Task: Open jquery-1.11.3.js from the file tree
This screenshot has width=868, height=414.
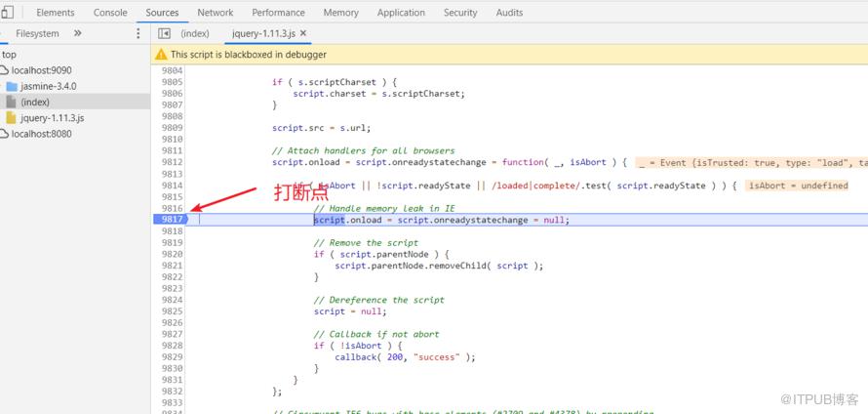Action: pyautogui.click(x=52, y=118)
